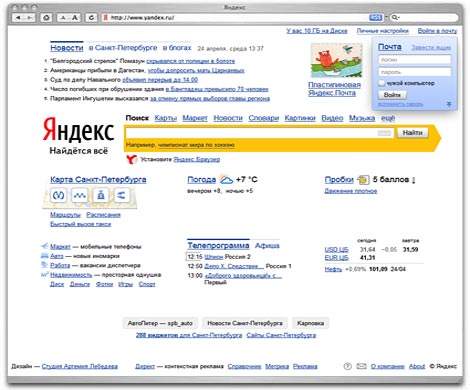Click the on-screen keyboard icon in search box
This screenshot has height=390, width=470.
(x=384, y=133)
